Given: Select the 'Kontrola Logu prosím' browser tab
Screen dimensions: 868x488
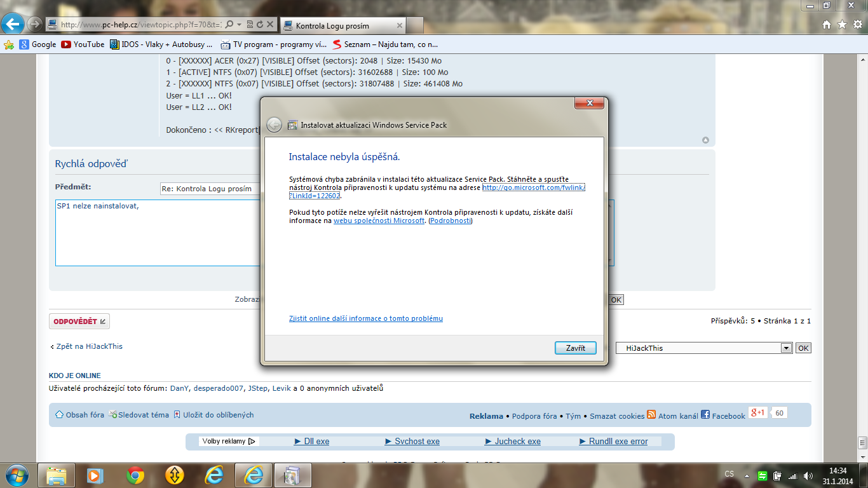Looking at the screenshot, I should click(x=343, y=26).
